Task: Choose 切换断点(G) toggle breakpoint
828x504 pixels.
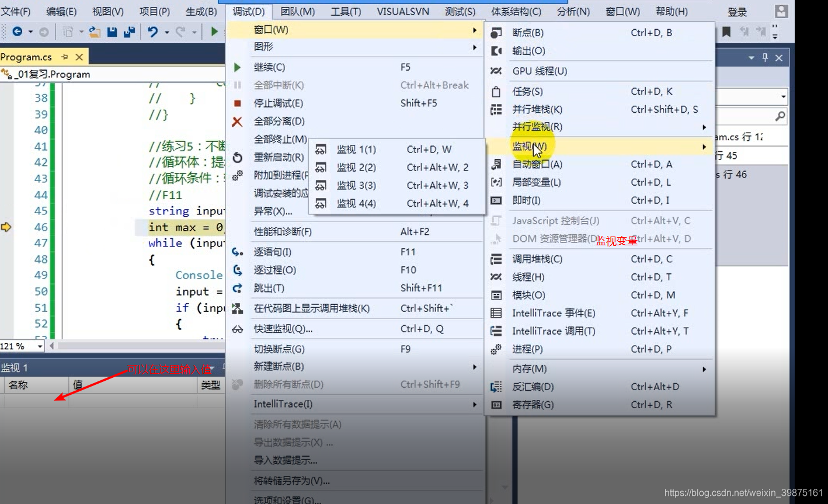Action: click(356, 349)
